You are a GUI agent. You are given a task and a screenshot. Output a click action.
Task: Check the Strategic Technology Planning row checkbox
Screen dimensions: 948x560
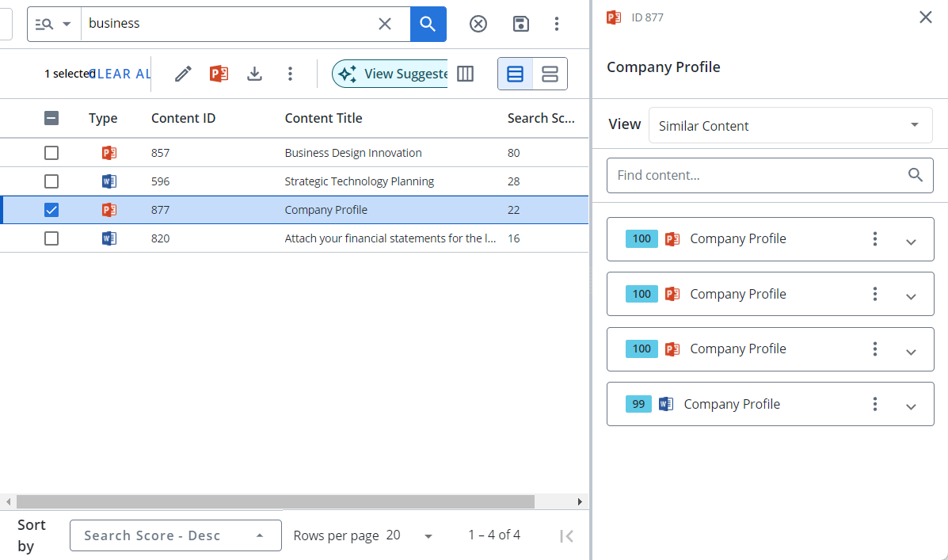(x=51, y=181)
